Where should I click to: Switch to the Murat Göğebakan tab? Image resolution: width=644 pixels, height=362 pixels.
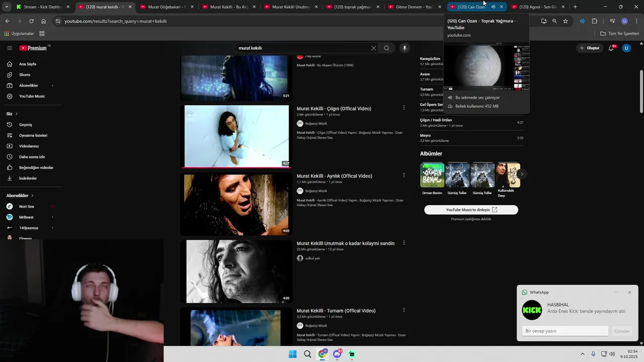point(167,7)
